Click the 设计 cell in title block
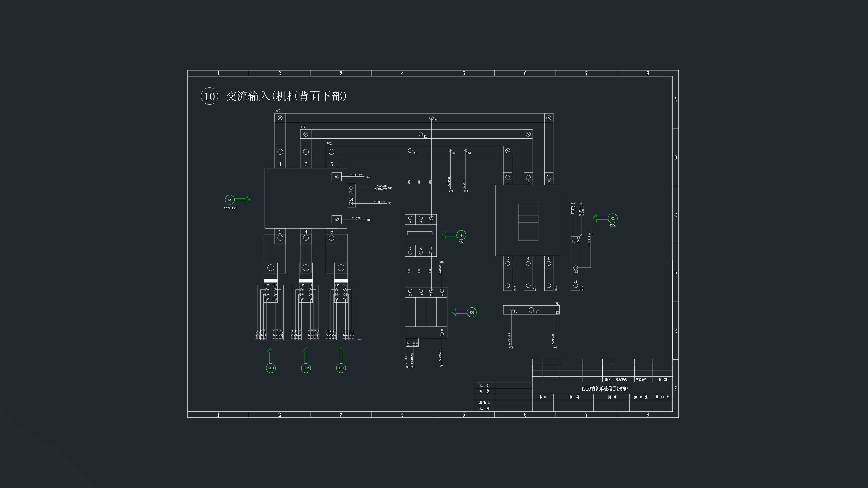The width and height of the screenshot is (868, 488). (485, 385)
